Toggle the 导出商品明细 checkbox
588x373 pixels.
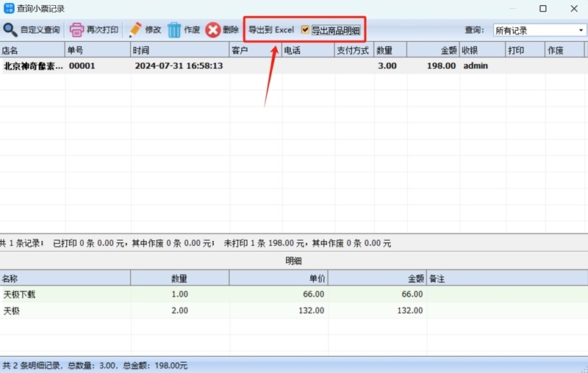305,29
